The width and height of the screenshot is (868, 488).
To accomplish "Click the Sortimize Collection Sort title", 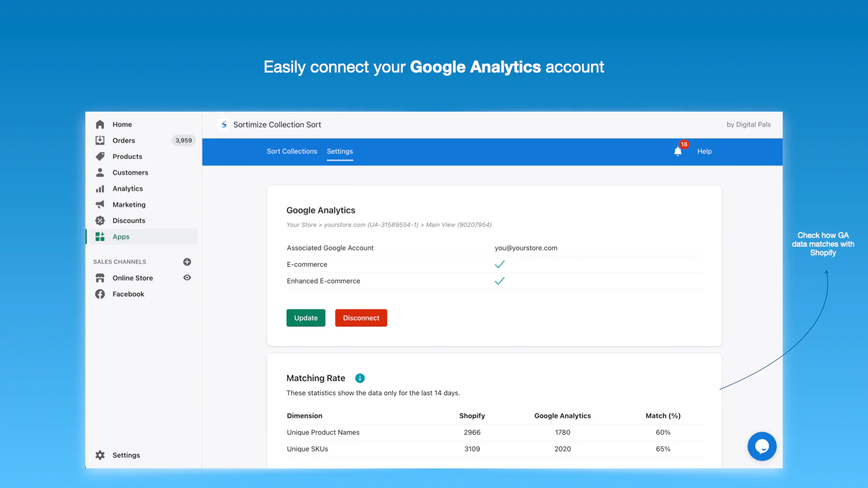I will pos(277,125).
